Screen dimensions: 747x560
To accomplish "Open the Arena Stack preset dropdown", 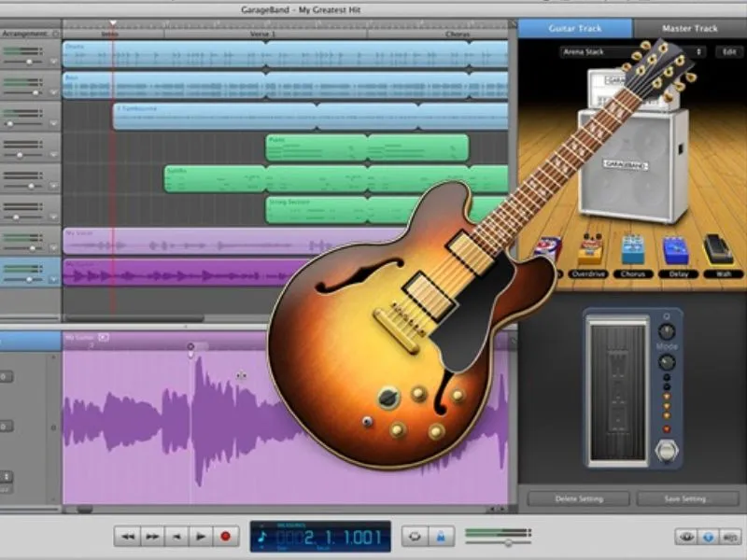I will click(x=633, y=52).
